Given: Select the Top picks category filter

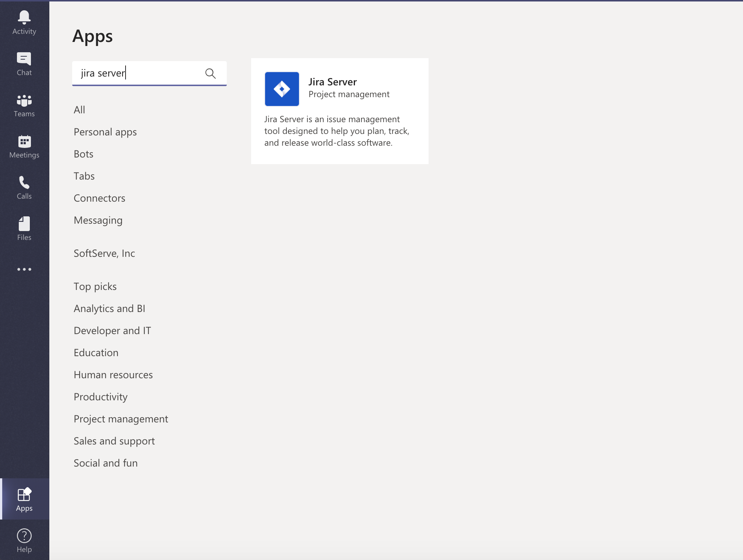Looking at the screenshot, I should point(95,286).
